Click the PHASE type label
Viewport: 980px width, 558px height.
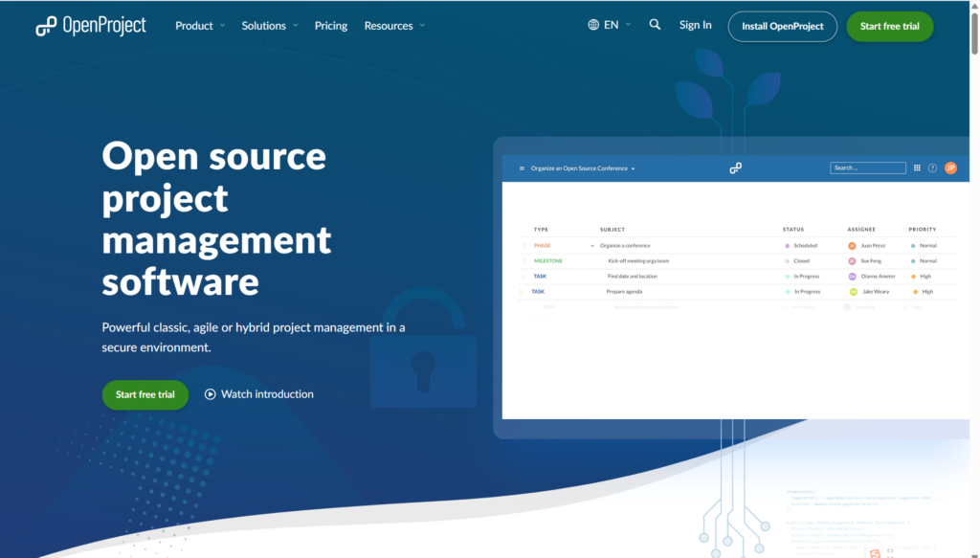click(x=542, y=246)
